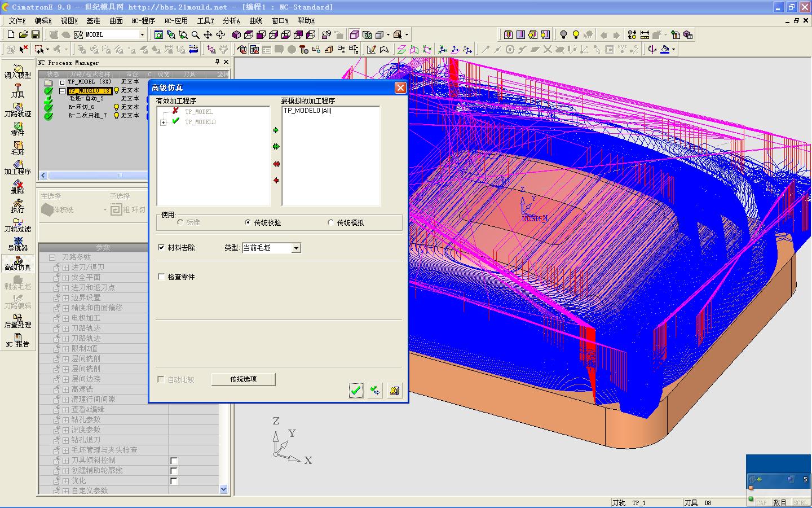
Task: Save the file with the floppy icon
Action: click(35, 34)
